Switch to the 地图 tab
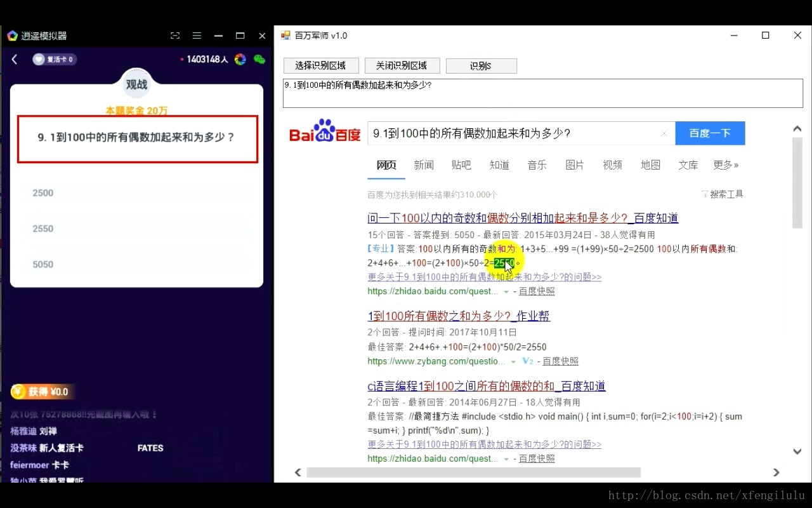 tap(650, 165)
